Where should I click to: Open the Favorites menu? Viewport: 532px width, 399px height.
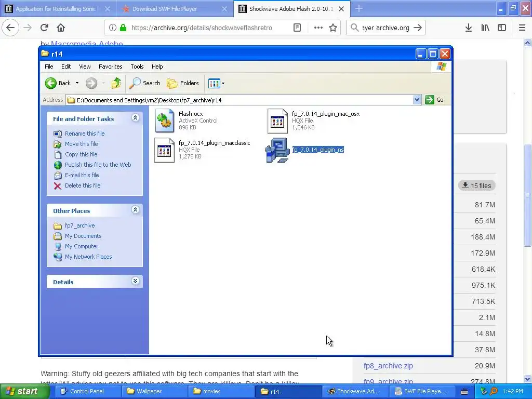110,66
